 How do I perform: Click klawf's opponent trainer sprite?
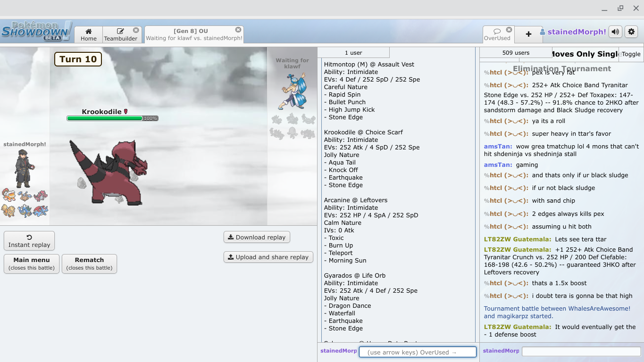click(293, 90)
